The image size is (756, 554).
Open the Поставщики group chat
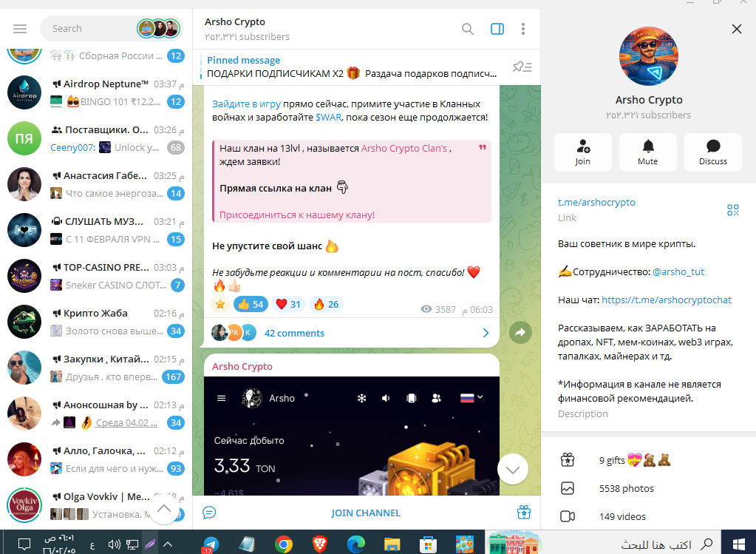(96, 138)
